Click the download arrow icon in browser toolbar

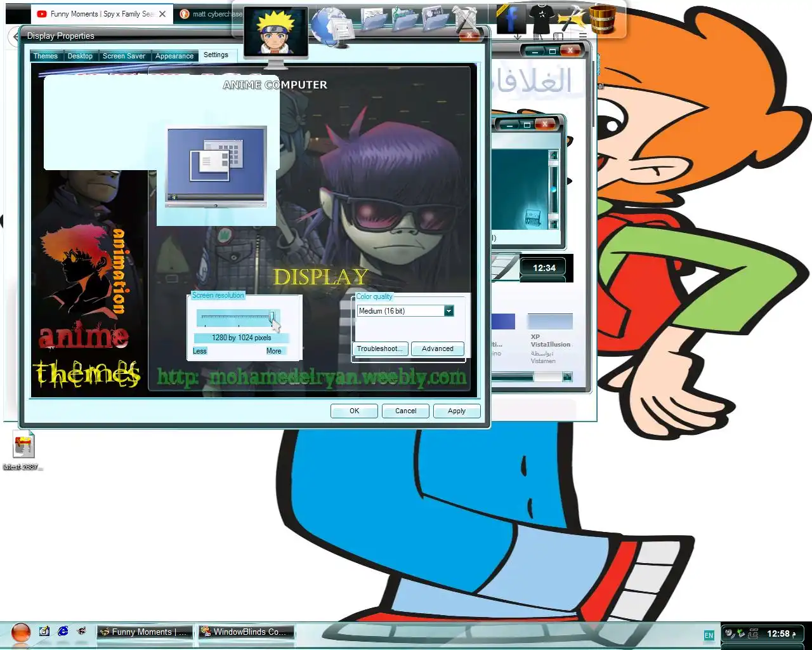click(518, 37)
